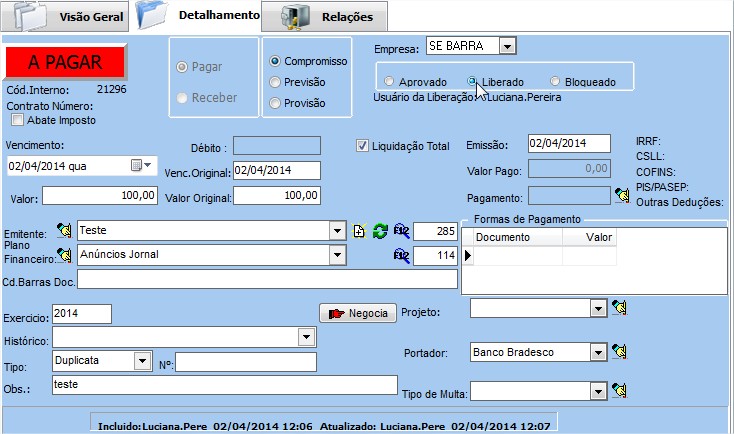Click the F12 search icon beside code 114
Image resolution: width=734 pixels, height=434 pixels.
(401, 255)
